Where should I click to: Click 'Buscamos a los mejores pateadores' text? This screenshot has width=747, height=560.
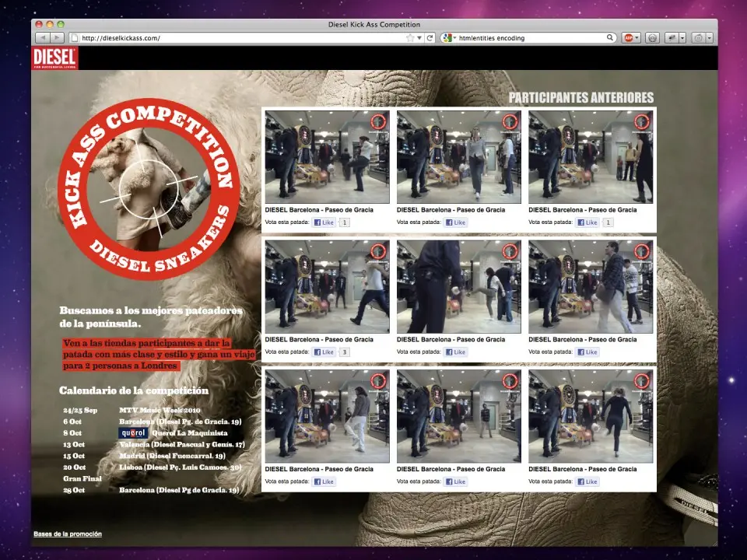click(151, 310)
